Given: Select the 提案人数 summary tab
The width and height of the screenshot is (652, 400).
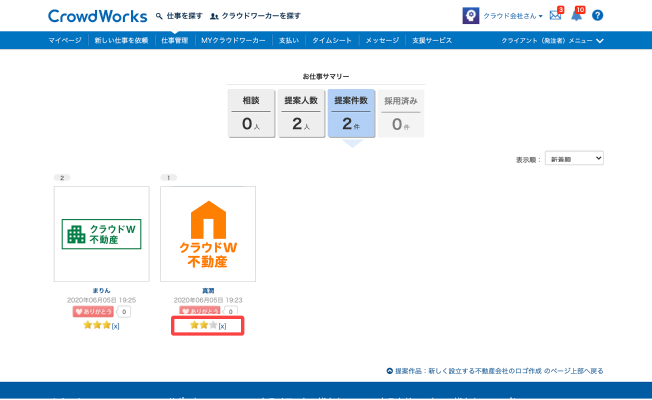Looking at the screenshot, I should click(x=301, y=112).
